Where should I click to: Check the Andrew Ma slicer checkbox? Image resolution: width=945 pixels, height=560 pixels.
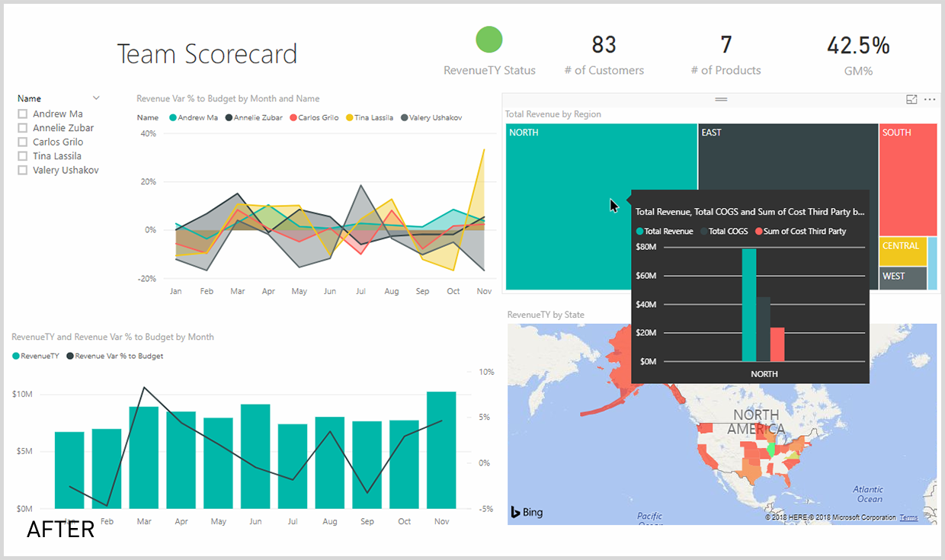point(23,114)
